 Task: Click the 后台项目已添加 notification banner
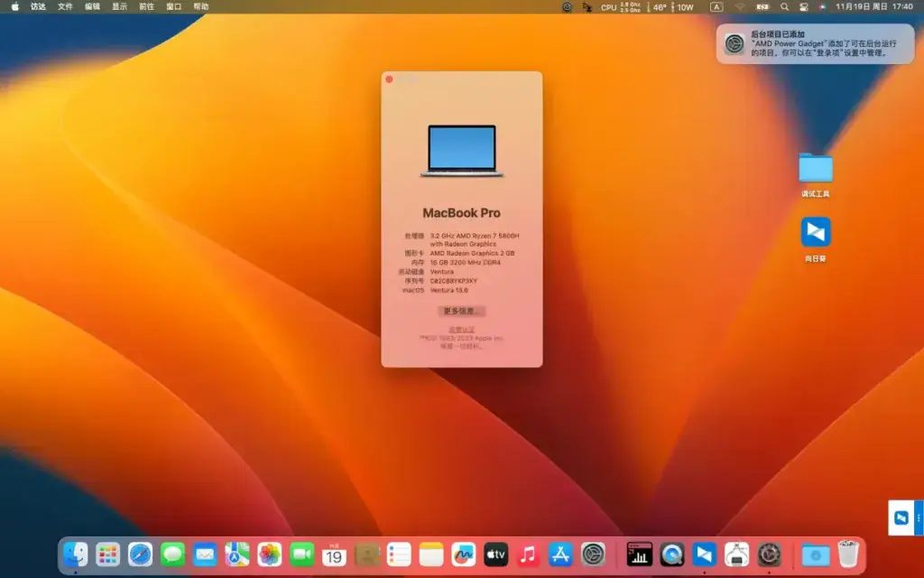(815, 43)
